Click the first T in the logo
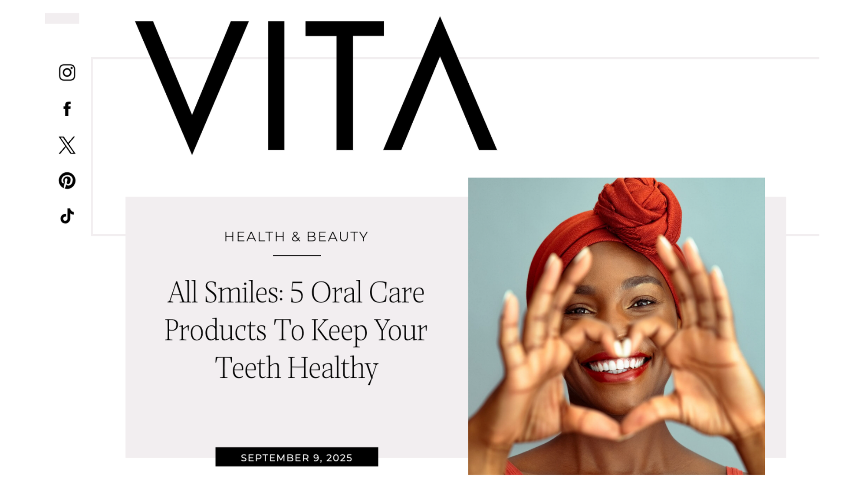 [345, 85]
